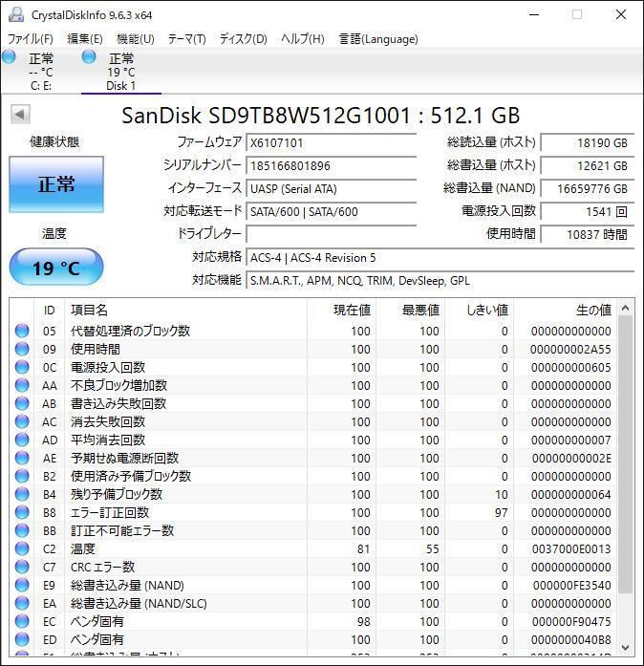Click the C: E: disk status orb
The image size is (644, 666).
pyautogui.click(x=10, y=57)
